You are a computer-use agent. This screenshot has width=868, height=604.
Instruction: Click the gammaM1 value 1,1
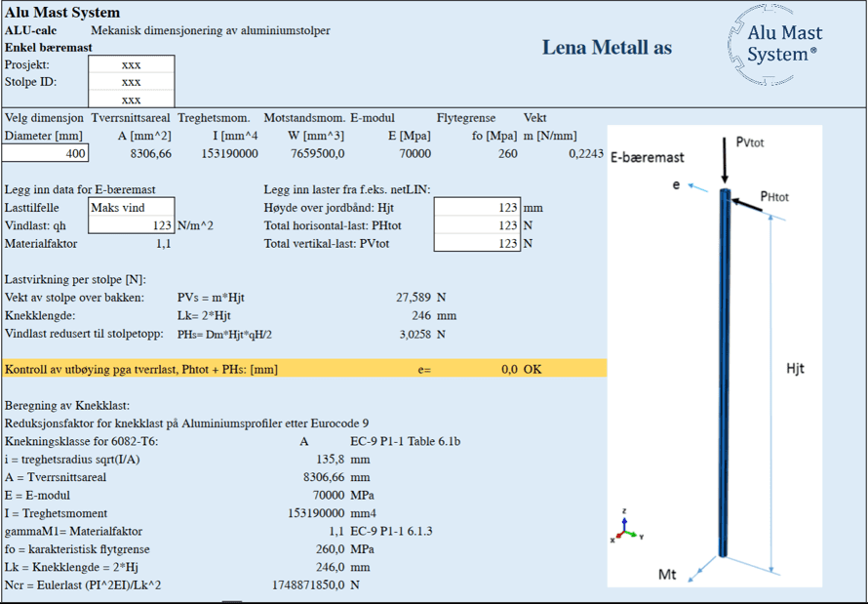tap(336, 532)
